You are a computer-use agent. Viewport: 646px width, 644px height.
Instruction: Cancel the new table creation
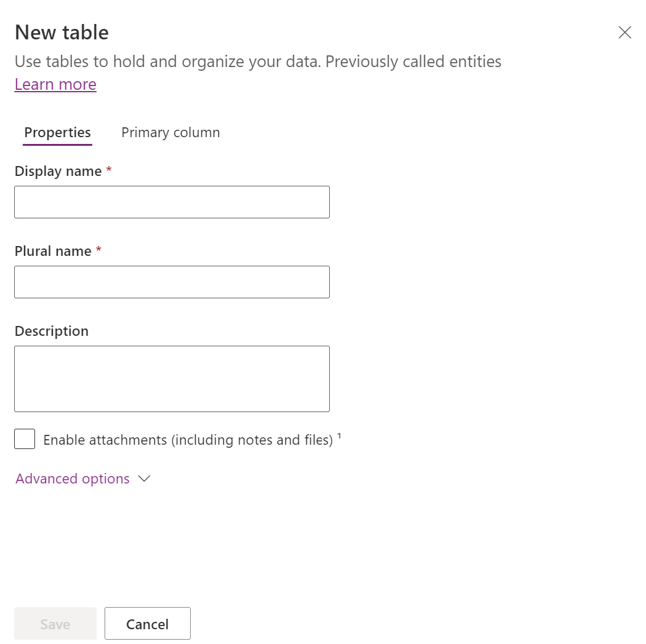(x=147, y=624)
